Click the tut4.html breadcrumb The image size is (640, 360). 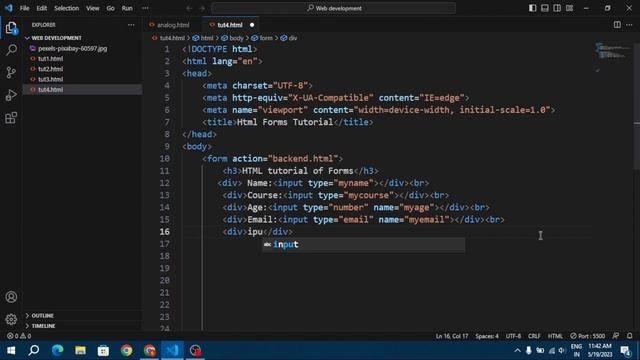[x=172, y=38]
